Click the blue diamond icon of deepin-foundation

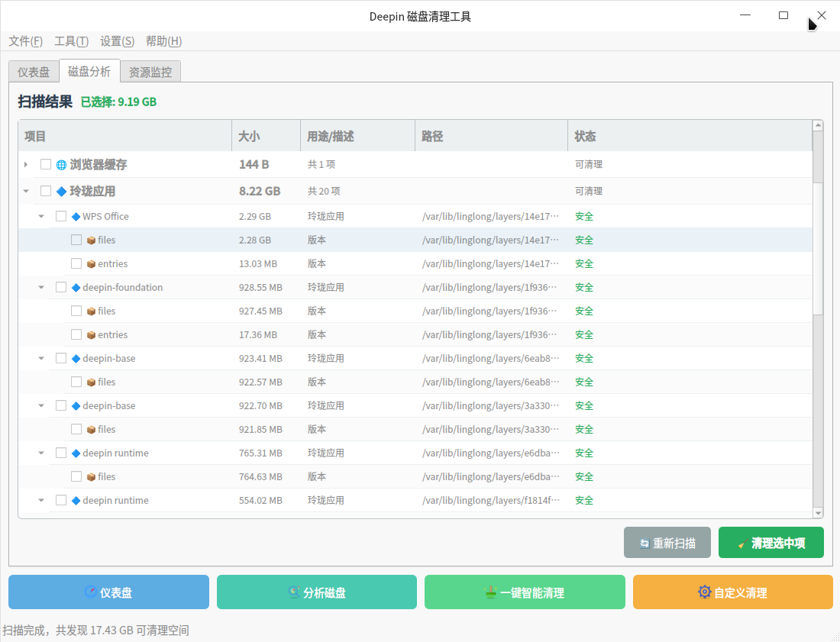click(x=76, y=288)
